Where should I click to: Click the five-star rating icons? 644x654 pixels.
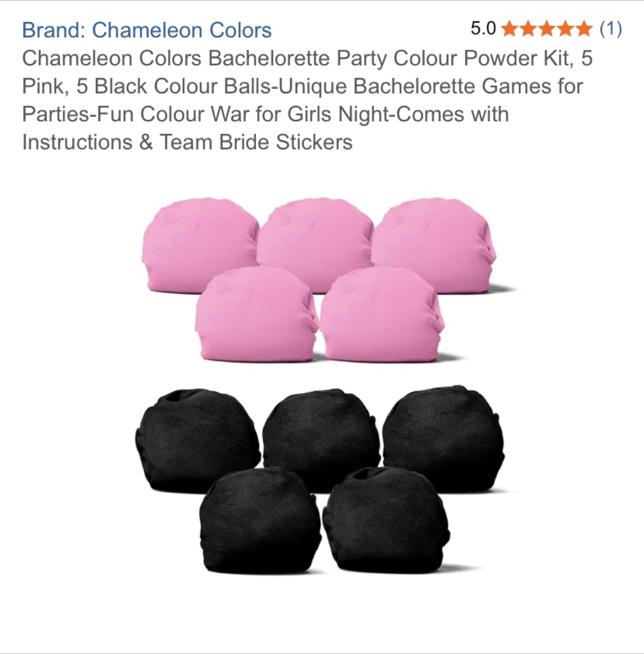tap(547, 29)
